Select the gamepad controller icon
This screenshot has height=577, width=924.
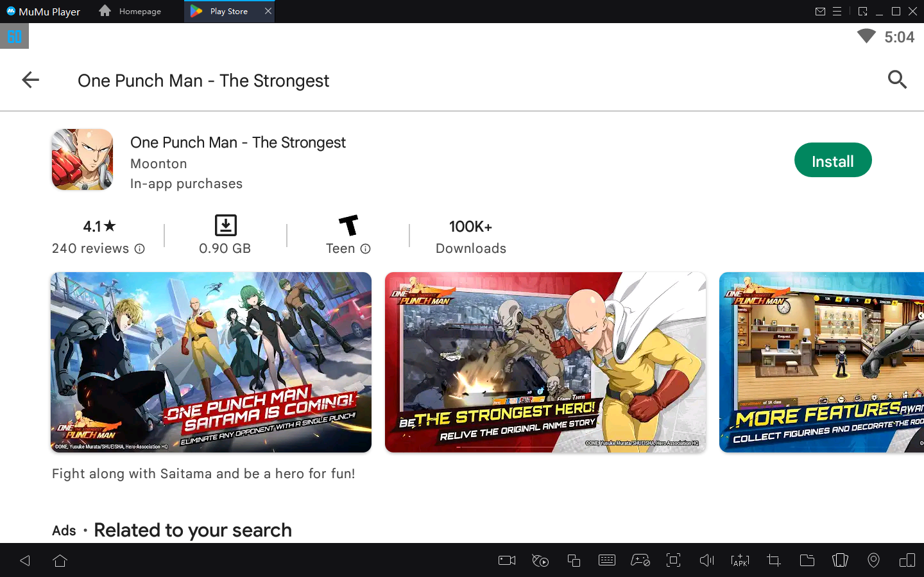click(640, 560)
